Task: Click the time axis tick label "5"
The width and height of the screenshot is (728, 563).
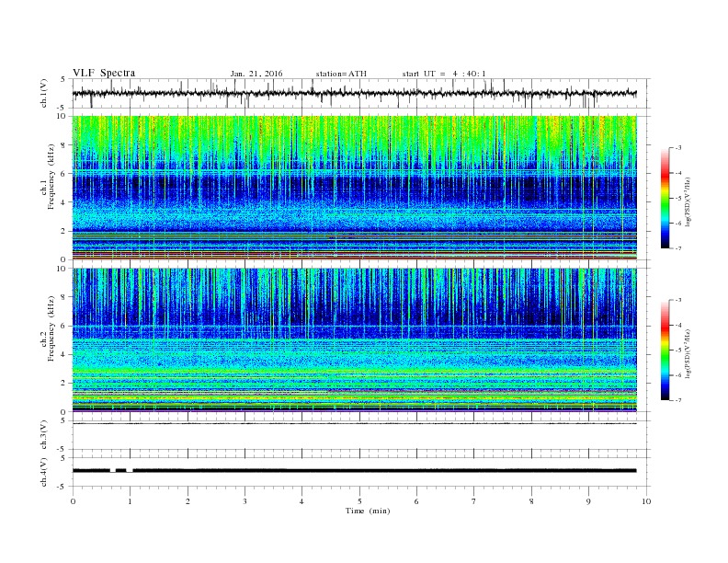Action: coord(359,501)
